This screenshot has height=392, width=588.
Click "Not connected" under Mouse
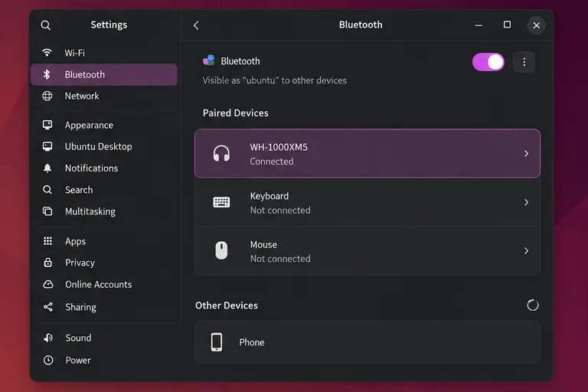coord(280,259)
